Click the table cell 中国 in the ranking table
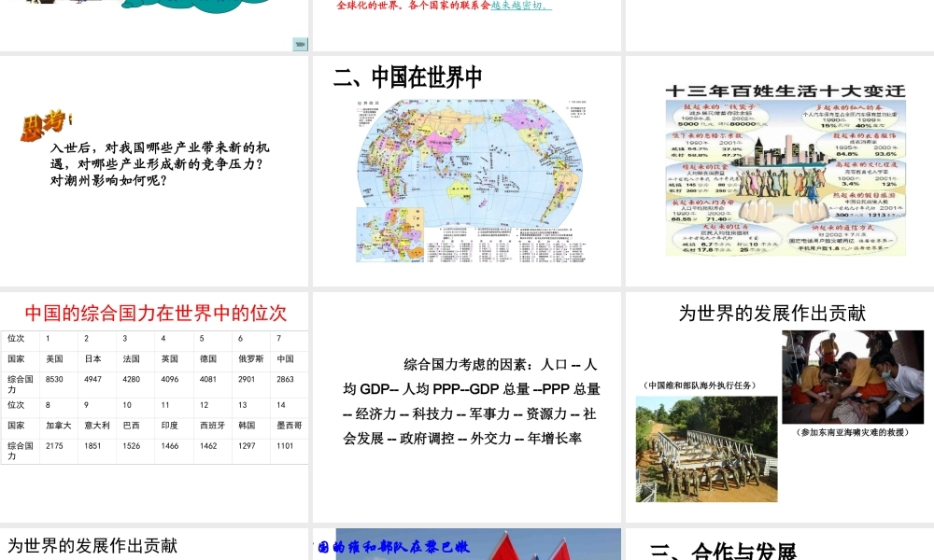 click(285, 358)
